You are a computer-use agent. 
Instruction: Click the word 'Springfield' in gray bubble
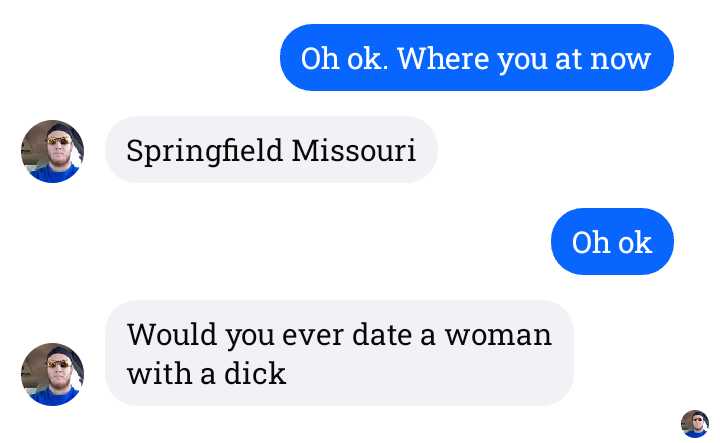tap(204, 151)
